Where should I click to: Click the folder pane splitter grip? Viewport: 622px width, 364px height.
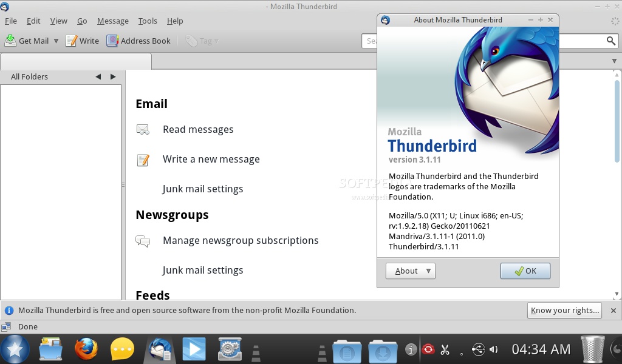pyautogui.click(x=123, y=184)
